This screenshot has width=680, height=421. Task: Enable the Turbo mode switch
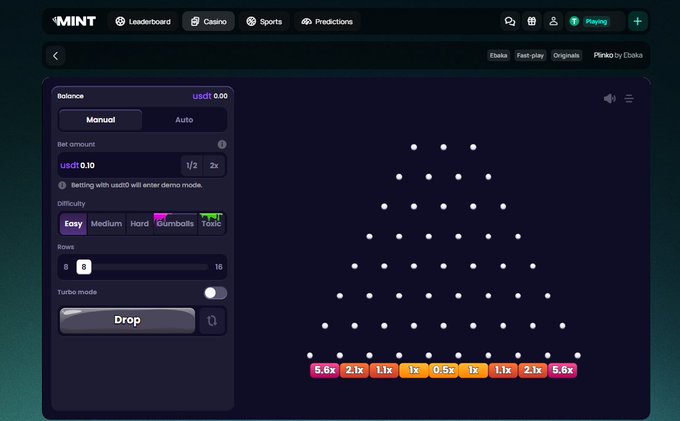coord(216,293)
